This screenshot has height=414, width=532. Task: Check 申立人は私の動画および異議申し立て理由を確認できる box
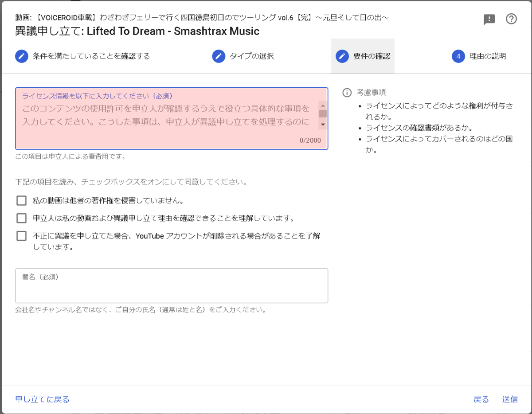tap(21, 218)
